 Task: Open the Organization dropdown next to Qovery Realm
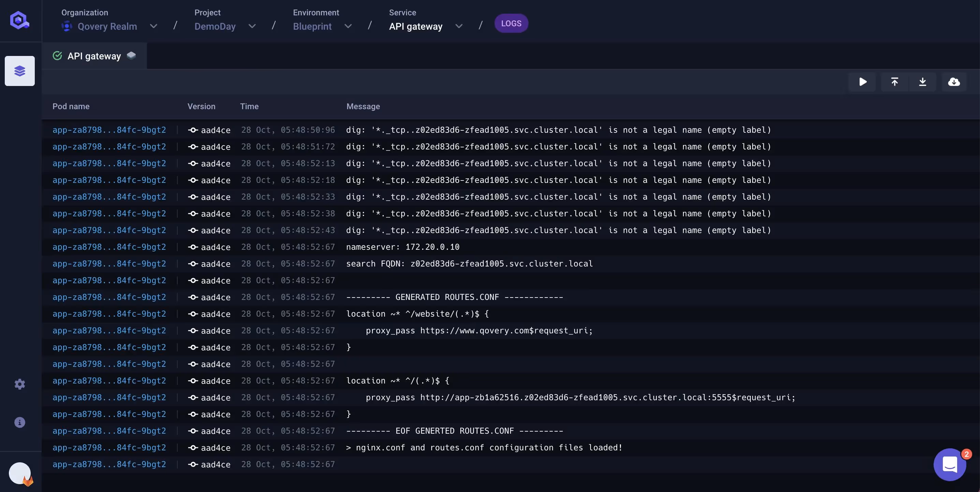[x=153, y=27]
